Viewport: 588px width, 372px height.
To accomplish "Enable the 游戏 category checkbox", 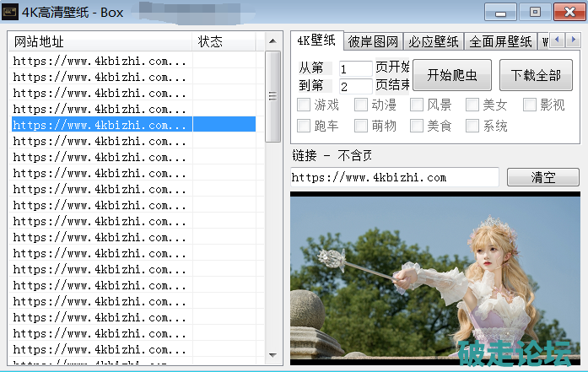I will tap(305, 105).
